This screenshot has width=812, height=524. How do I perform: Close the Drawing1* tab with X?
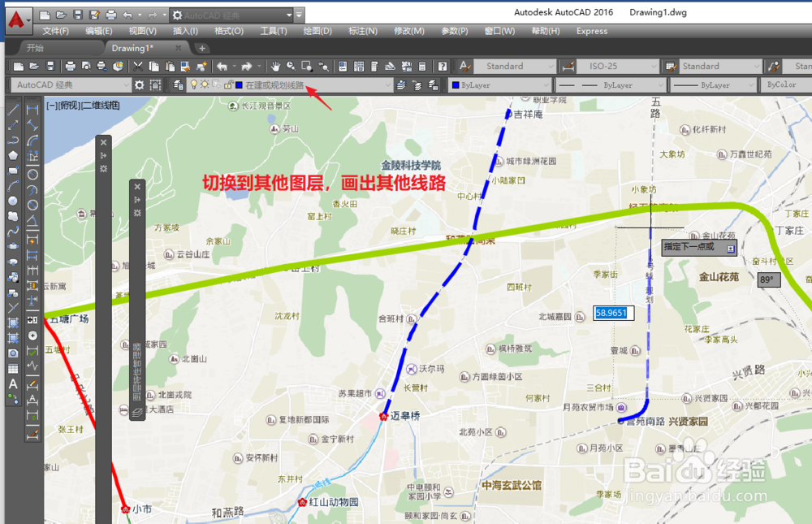(178, 48)
